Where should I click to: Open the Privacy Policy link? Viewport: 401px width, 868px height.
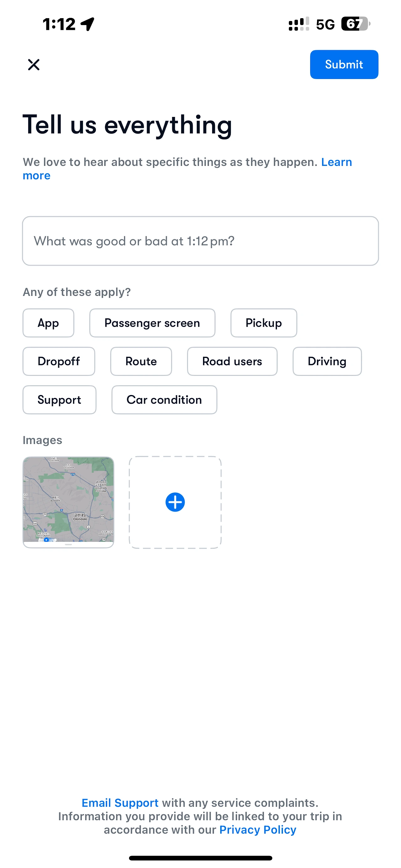point(258,829)
